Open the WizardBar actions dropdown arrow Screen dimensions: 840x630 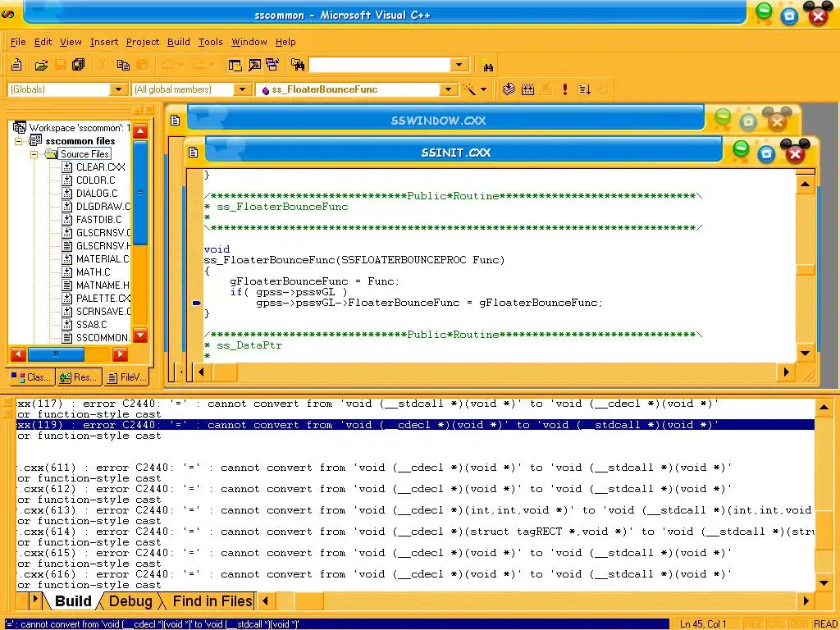pos(484,89)
